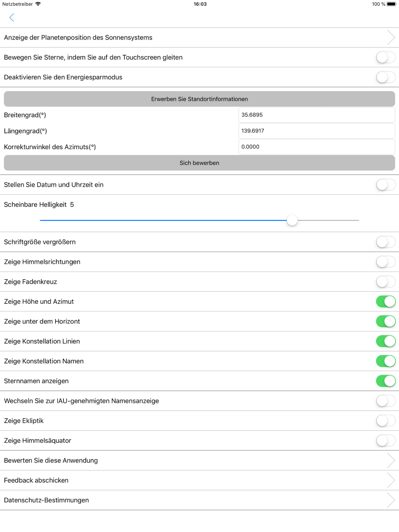Disable Zeige Konstellation Namen switch
The image size is (399, 532).
(386, 361)
